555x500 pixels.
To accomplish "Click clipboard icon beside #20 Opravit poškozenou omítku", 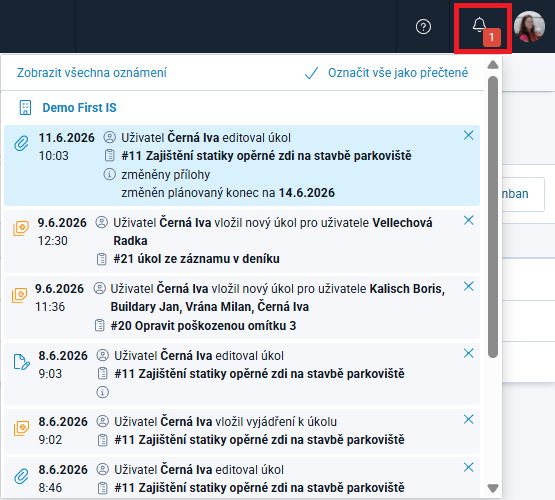I will click(99, 325).
